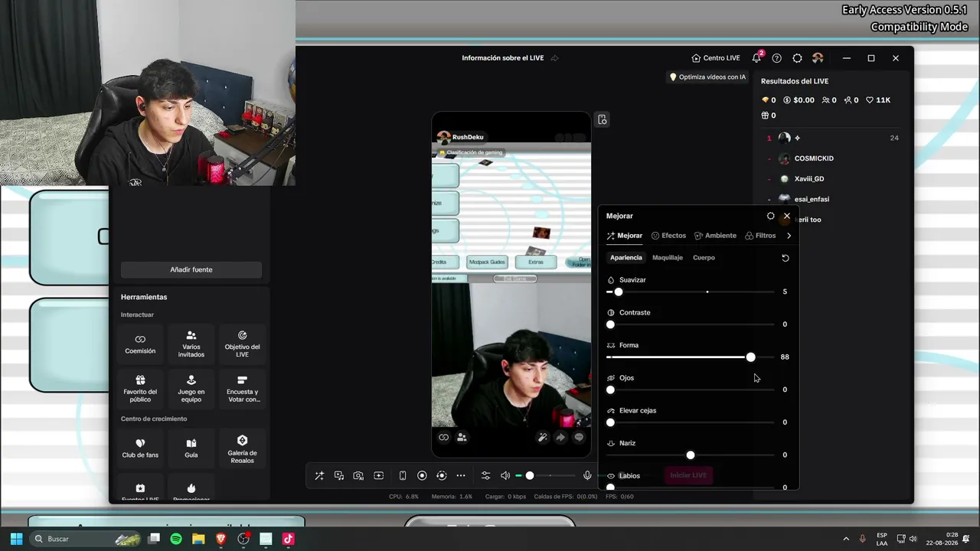Image resolution: width=980 pixels, height=551 pixels.
Task: Click the guests icon in the preview bottom bar
Action: (x=462, y=438)
